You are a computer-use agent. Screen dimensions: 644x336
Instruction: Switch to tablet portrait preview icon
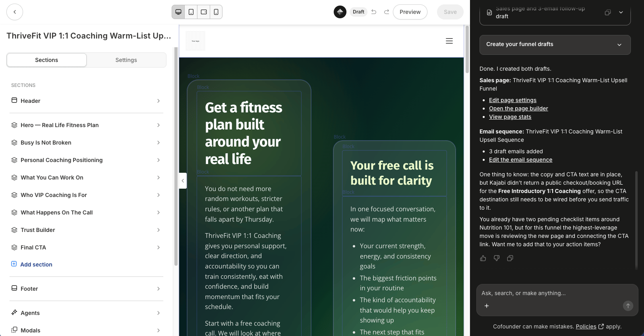(191, 12)
